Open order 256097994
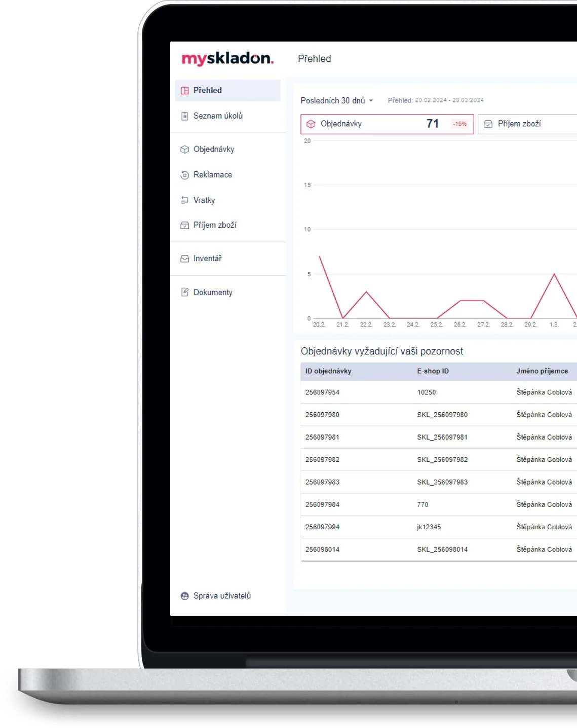This screenshot has height=728, width=577. click(322, 527)
